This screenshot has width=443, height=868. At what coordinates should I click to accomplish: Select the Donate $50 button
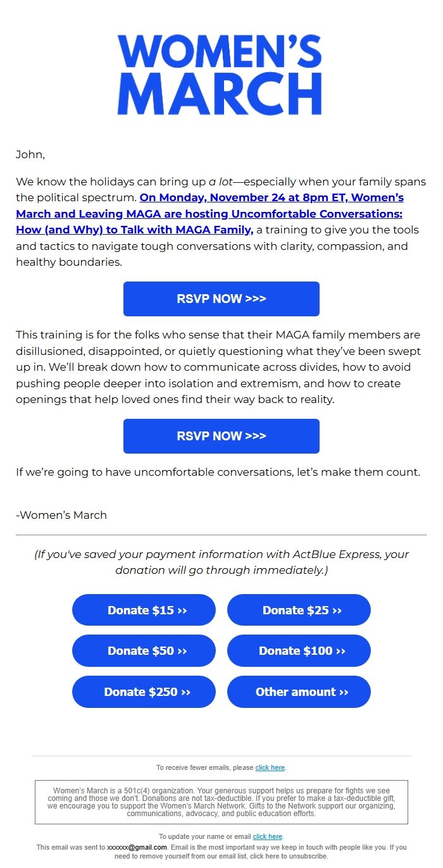144,650
